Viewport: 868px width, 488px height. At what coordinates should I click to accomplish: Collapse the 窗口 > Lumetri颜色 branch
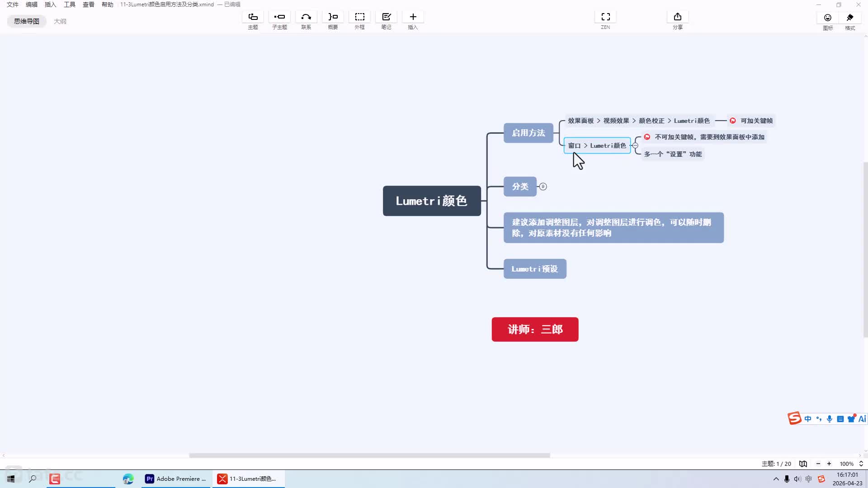coord(635,145)
